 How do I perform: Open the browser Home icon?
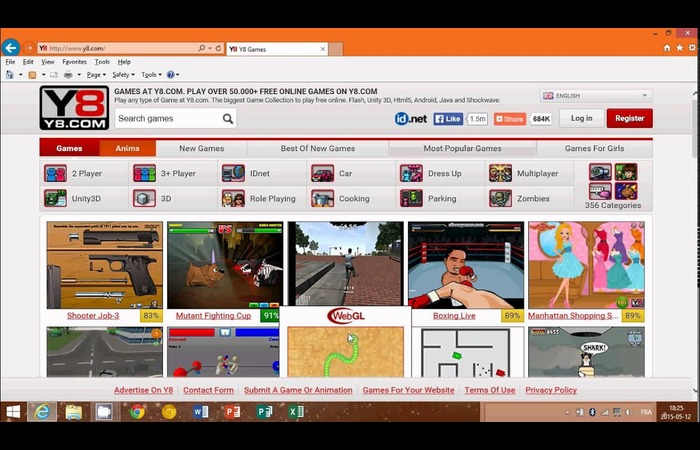click(x=667, y=48)
